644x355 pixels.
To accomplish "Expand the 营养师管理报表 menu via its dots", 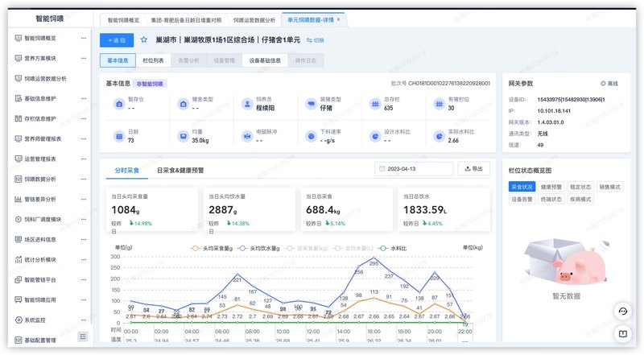I will (84, 139).
